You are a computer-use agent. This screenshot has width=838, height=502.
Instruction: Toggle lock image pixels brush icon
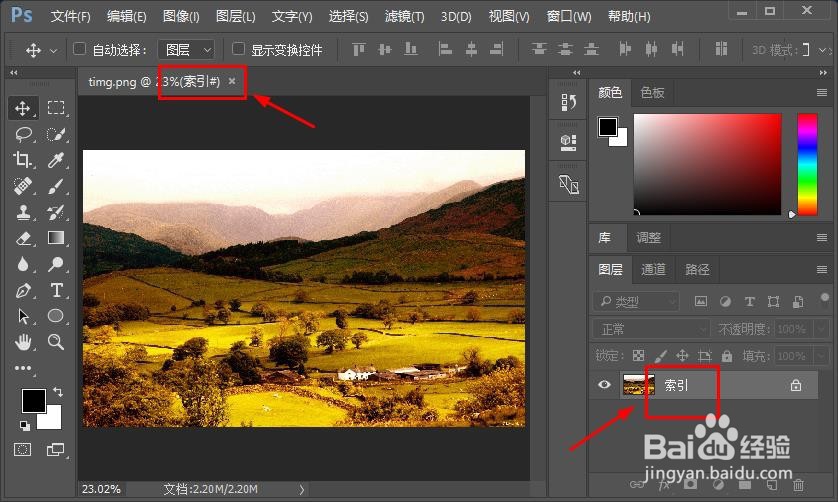[661, 356]
